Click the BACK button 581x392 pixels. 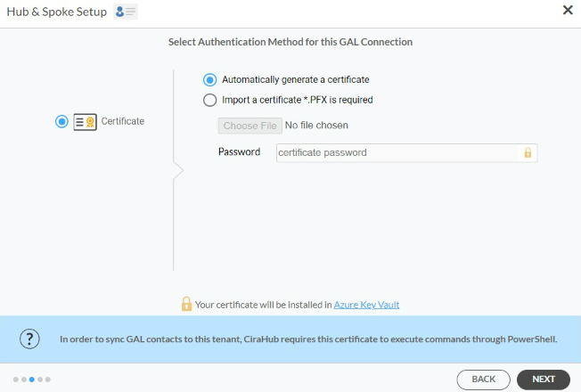(x=483, y=379)
